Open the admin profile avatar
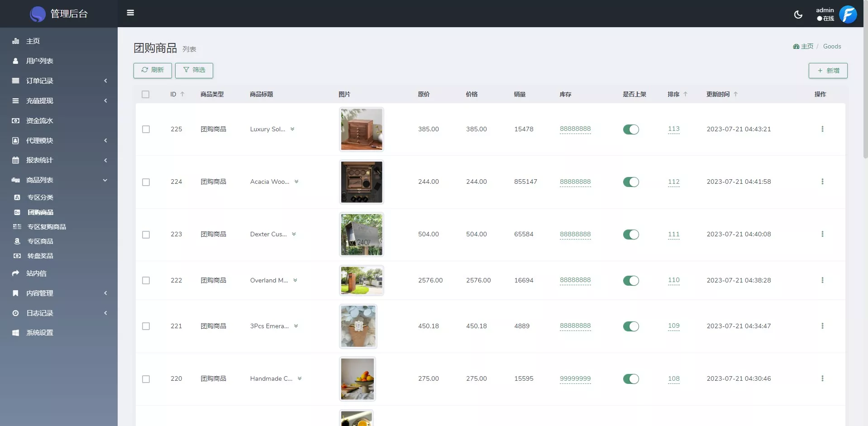868x426 pixels. (x=848, y=14)
